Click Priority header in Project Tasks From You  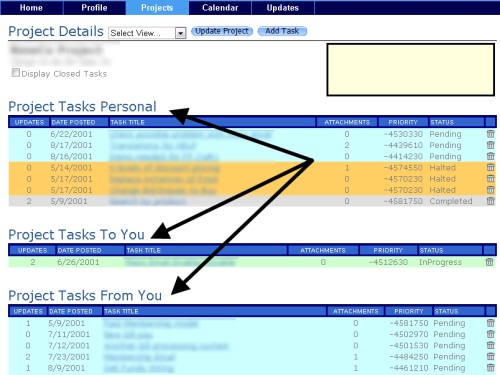click(x=408, y=311)
